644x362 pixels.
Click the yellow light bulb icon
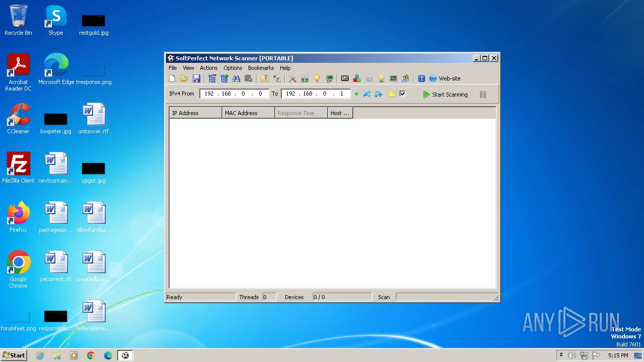coord(317,78)
